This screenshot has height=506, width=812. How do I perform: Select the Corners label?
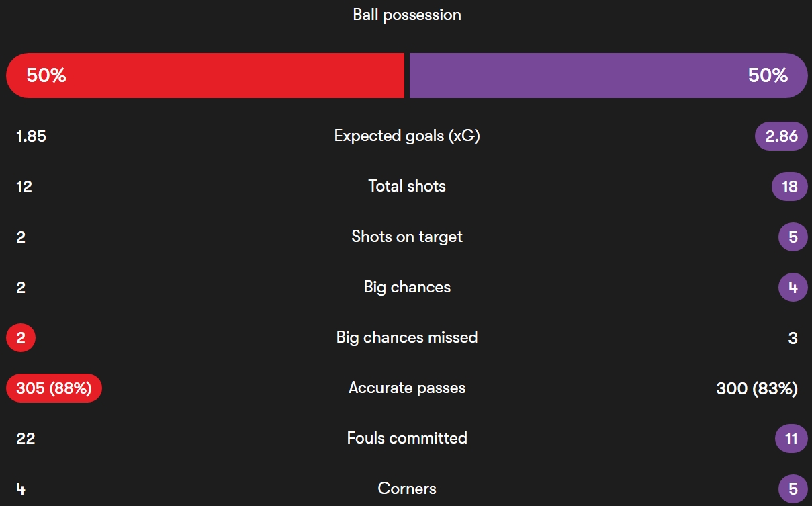(407, 489)
